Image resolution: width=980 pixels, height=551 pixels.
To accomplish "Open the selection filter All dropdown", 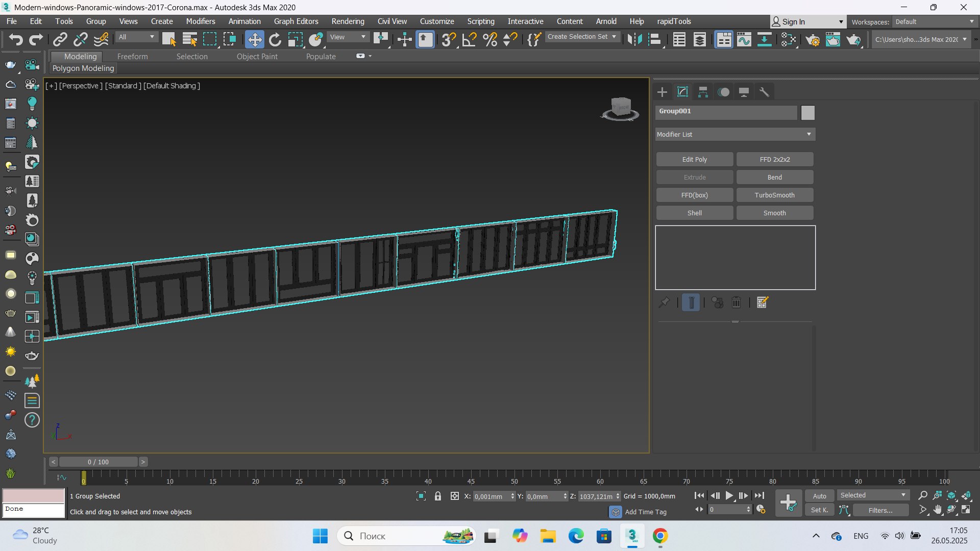I will (x=136, y=37).
